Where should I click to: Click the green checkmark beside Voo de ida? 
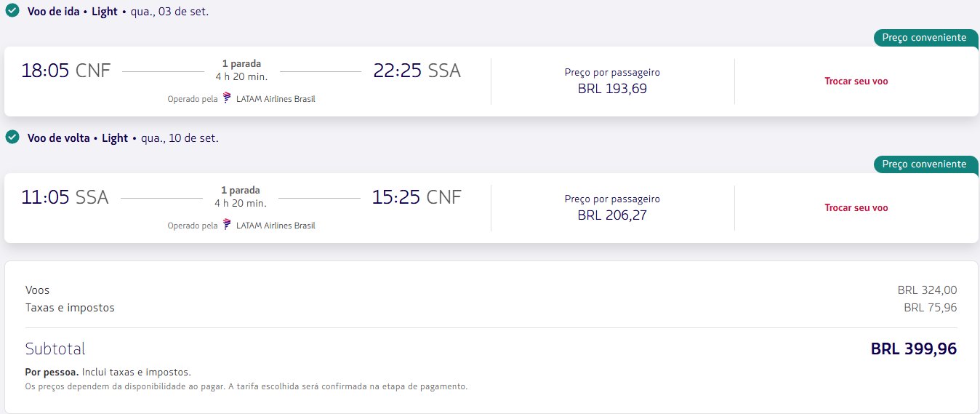pos(12,11)
